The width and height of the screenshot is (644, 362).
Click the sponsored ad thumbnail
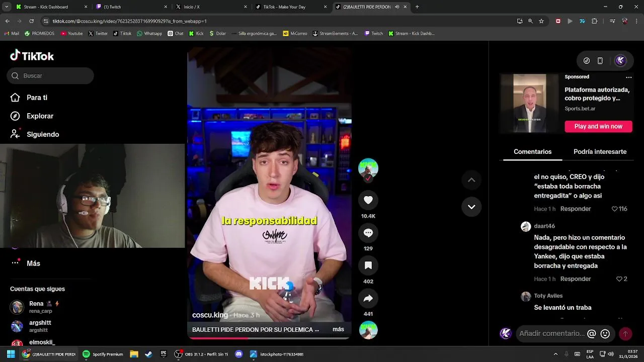pyautogui.click(x=529, y=103)
